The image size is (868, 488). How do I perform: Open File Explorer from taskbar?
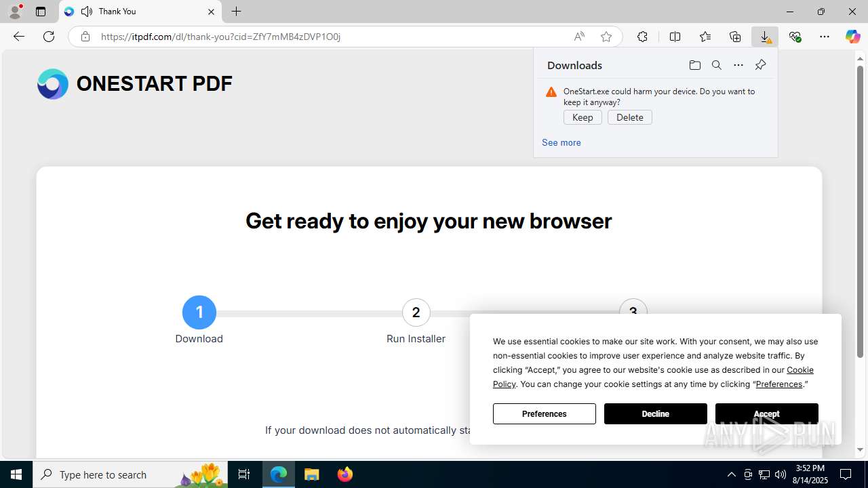(x=312, y=474)
